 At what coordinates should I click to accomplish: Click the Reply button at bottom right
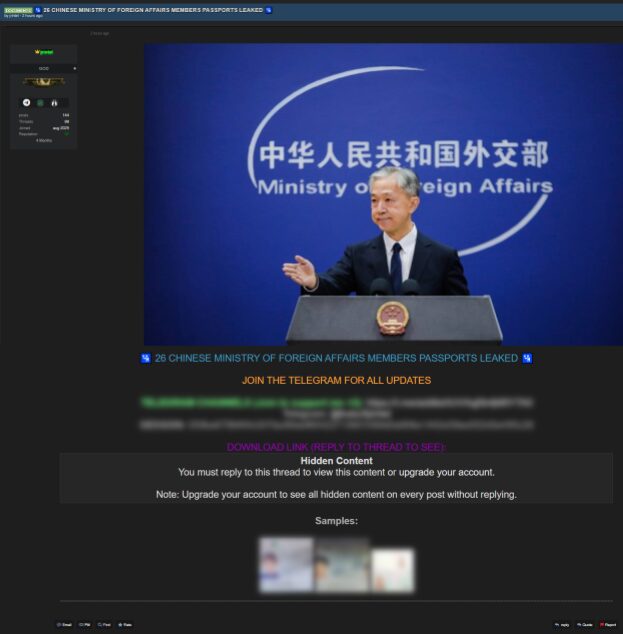click(x=562, y=625)
